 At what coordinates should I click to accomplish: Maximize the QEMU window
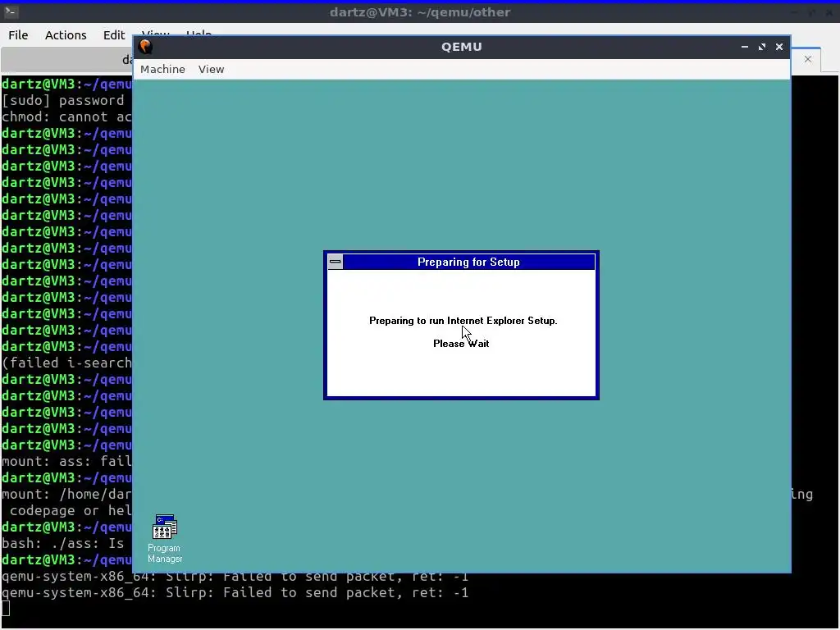[762, 47]
